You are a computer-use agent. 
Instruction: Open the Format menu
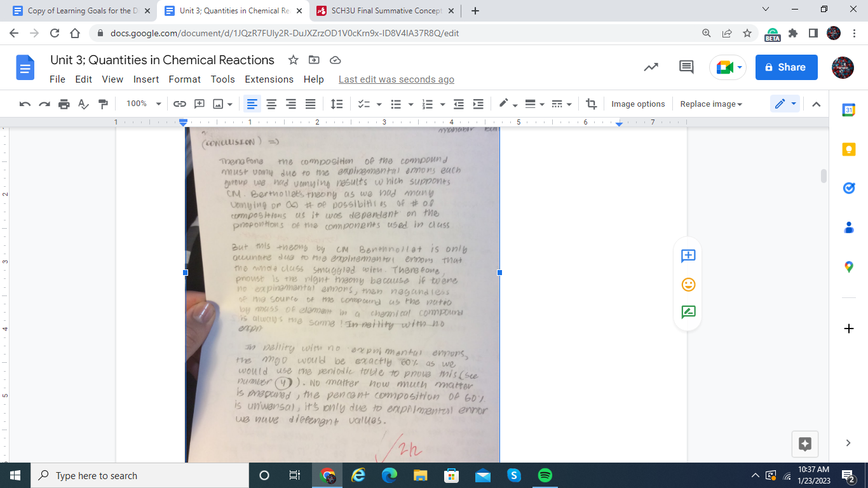185,79
